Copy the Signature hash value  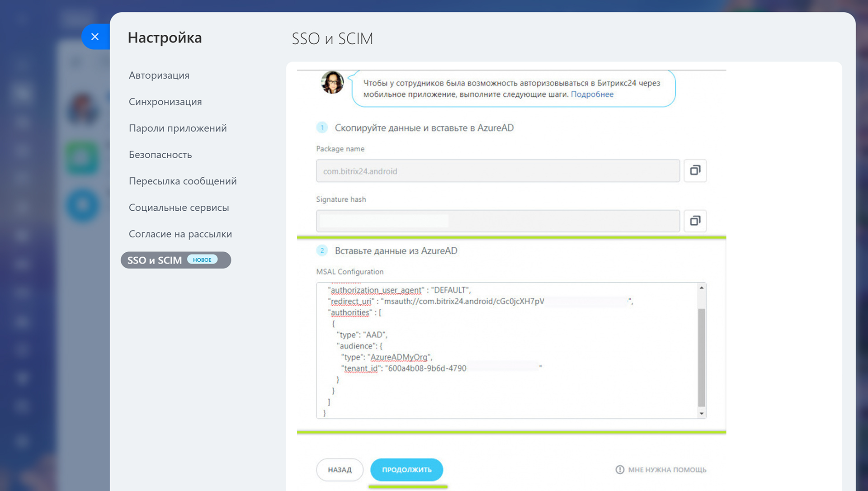pyautogui.click(x=695, y=221)
